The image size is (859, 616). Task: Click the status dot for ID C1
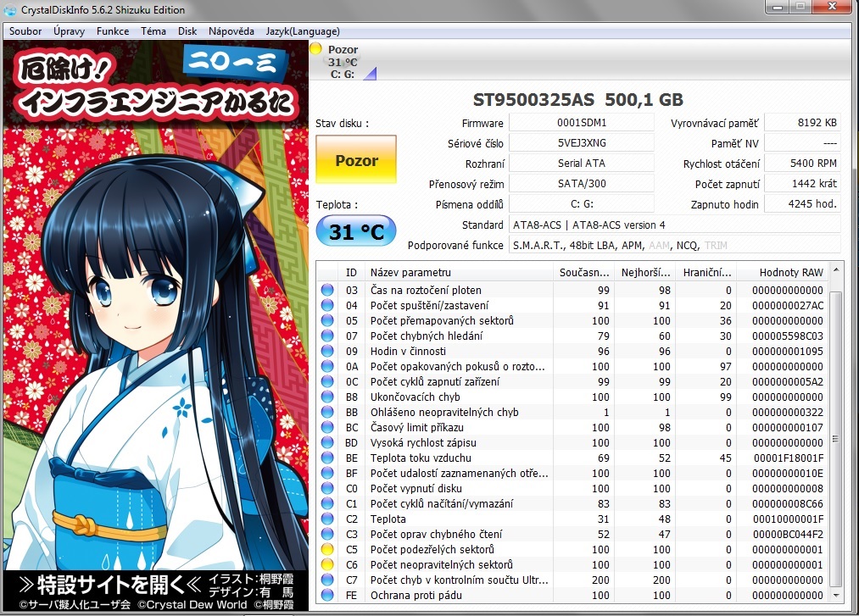327,504
